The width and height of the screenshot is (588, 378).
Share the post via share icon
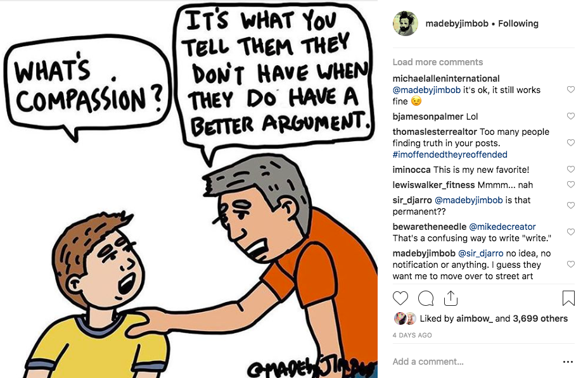point(451,298)
